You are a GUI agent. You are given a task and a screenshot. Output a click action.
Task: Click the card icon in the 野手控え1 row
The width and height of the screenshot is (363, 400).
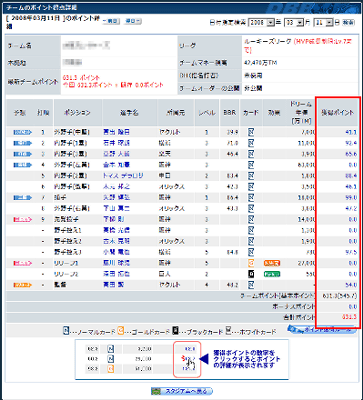point(251,230)
